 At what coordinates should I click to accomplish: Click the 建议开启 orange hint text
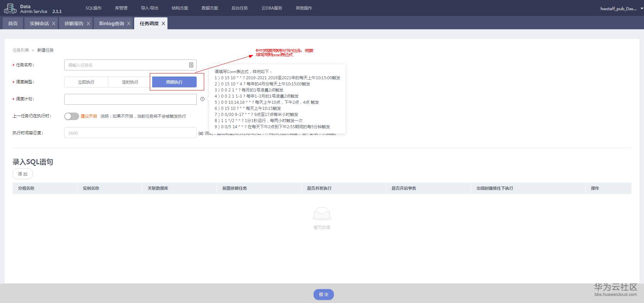89,116
